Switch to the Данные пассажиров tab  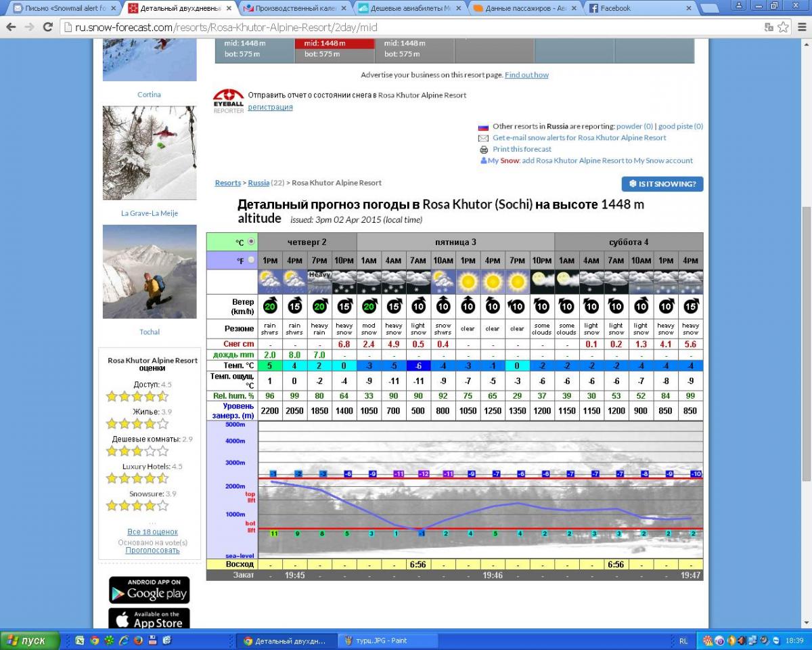(525, 8)
